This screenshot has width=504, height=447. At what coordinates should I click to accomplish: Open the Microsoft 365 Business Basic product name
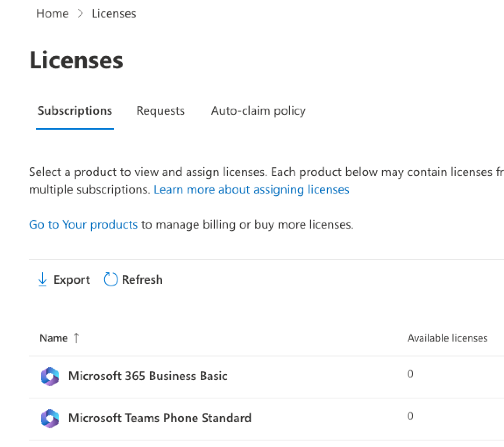click(x=148, y=376)
